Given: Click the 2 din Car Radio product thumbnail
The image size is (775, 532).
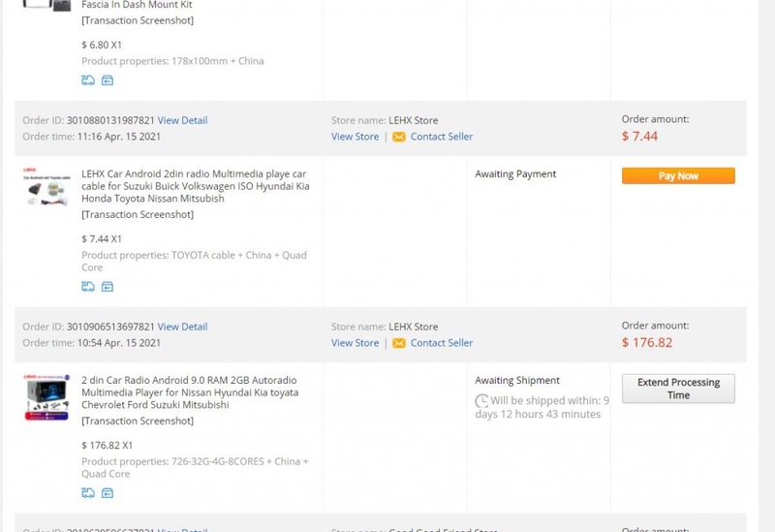Looking at the screenshot, I should (x=46, y=397).
